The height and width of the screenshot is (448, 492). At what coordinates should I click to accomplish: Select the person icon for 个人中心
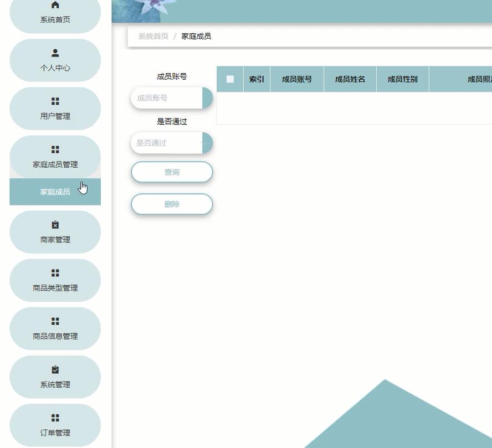click(x=55, y=53)
